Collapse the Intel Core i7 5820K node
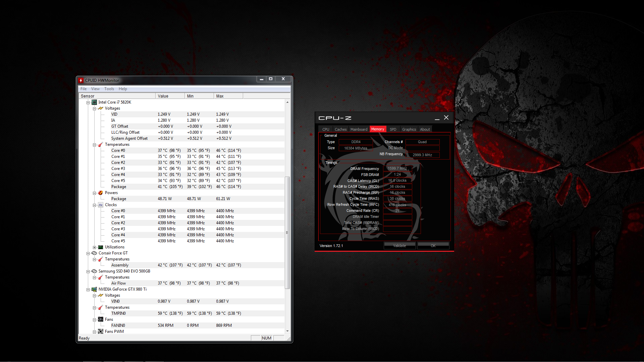Viewport: 644px width, 362px height. point(88,103)
